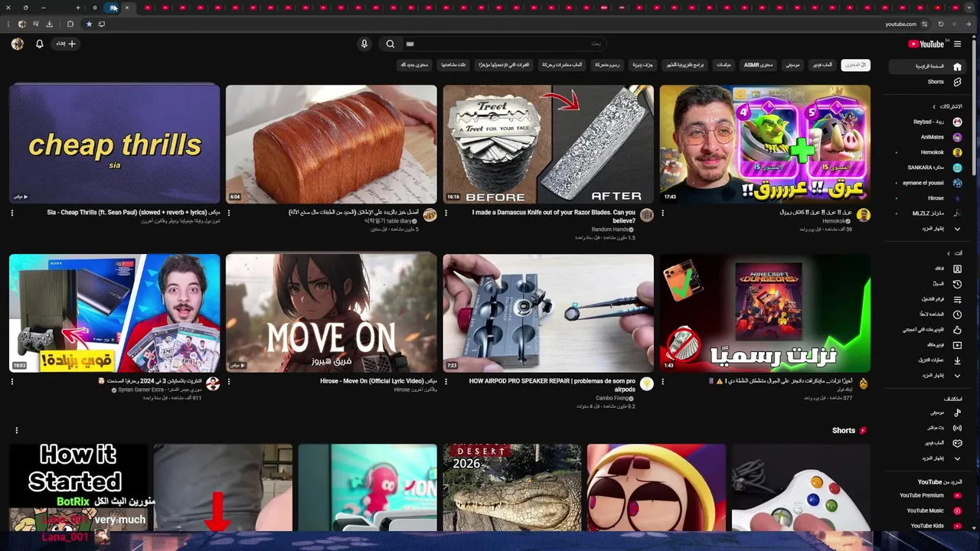Open the Subscriptions section header arrow
The height and width of the screenshot is (551, 980).
[x=934, y=106]
